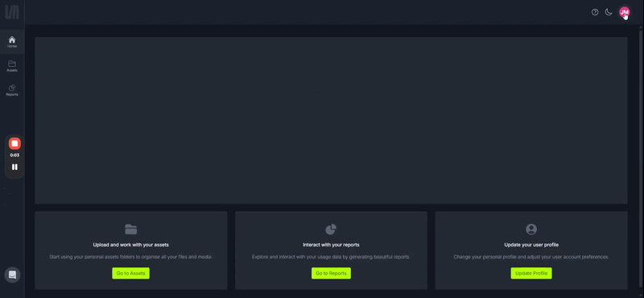Click the Go to Reports button
Viewport: 644px width, 298px height.
(331, 273)
